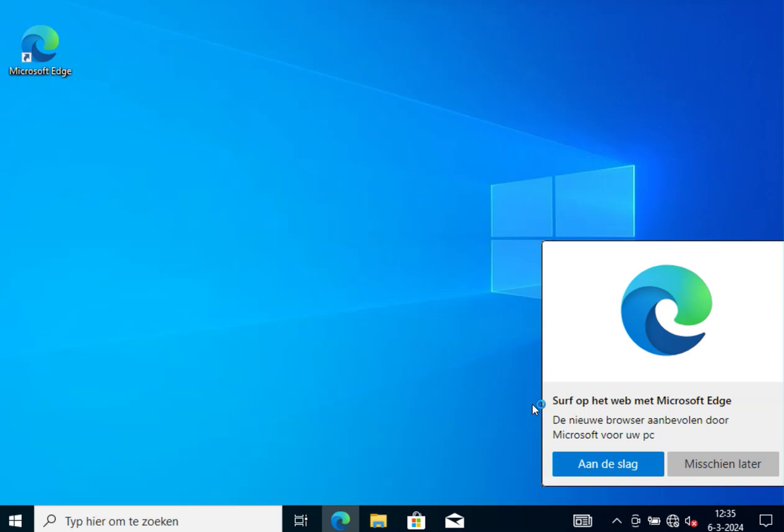Open the Mail app from taskbar
784x532 pixels.
454,521
